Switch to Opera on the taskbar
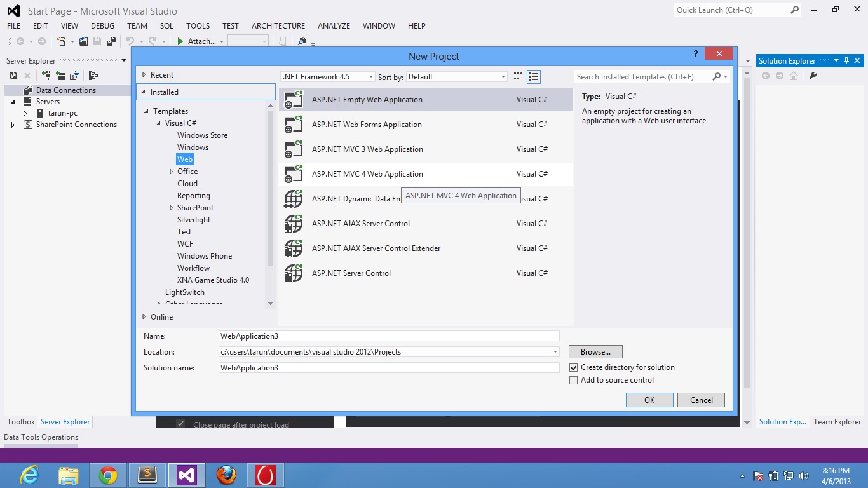Image resolution: width=868 pixels, height=488 pixels. coord(266,475)
